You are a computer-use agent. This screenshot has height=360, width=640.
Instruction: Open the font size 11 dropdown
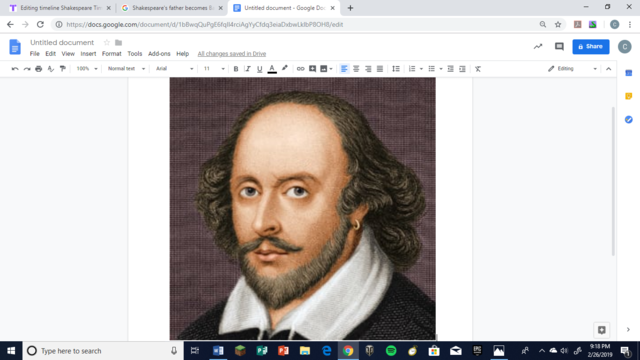point(214,69)
